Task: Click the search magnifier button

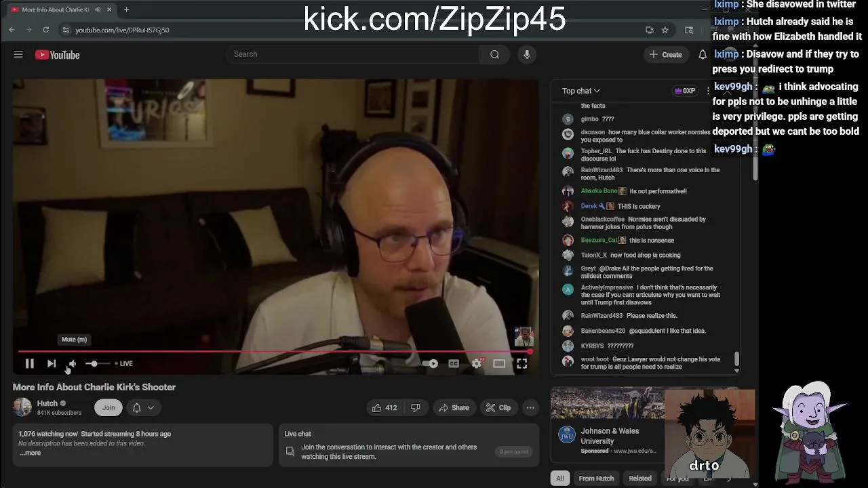Action: 495,54
